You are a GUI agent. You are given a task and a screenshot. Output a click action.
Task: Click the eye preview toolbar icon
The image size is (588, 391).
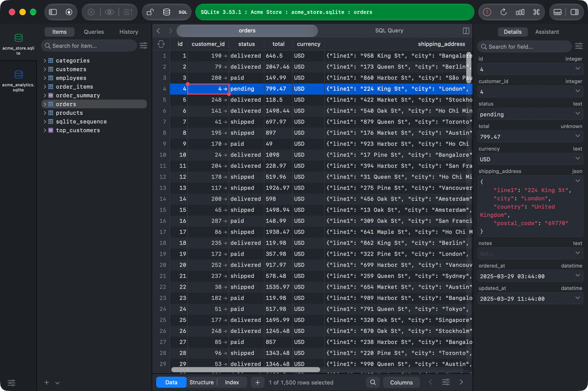click(109, 12)
